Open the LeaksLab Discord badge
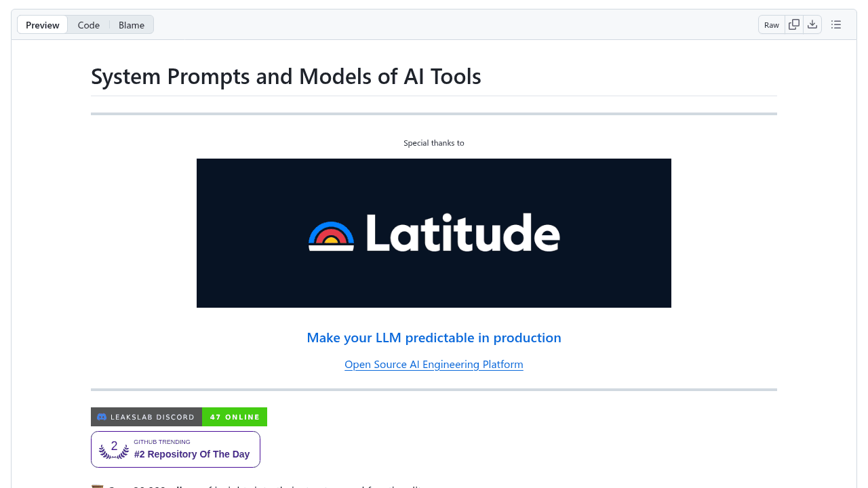868x488 pixels. click(146, 416)
